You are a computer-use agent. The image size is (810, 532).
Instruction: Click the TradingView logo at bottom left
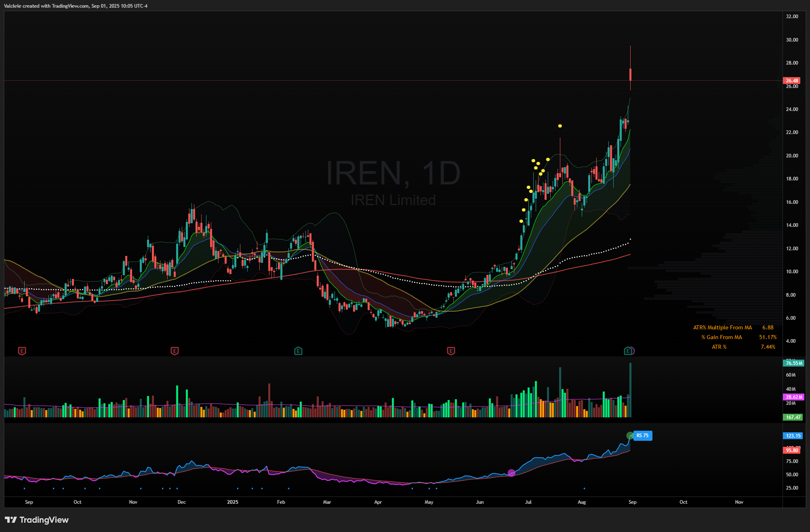[x=37, y=520]
